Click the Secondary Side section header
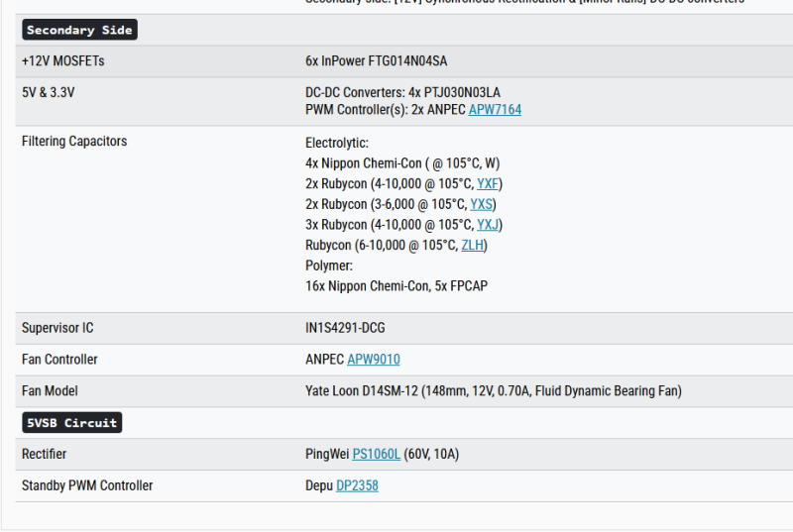793x532 pixels. (x=79, y=31)
